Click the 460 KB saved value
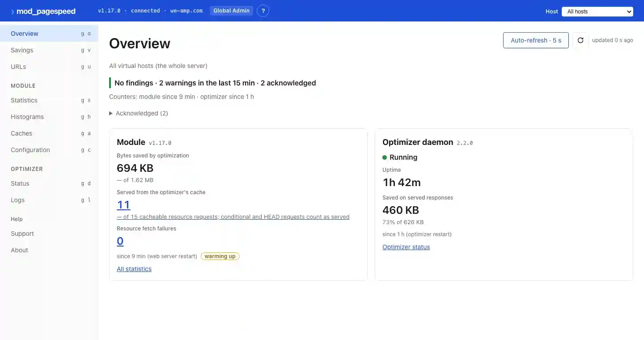The width and height of the screenshot is (644, 340). pos(401,210)
